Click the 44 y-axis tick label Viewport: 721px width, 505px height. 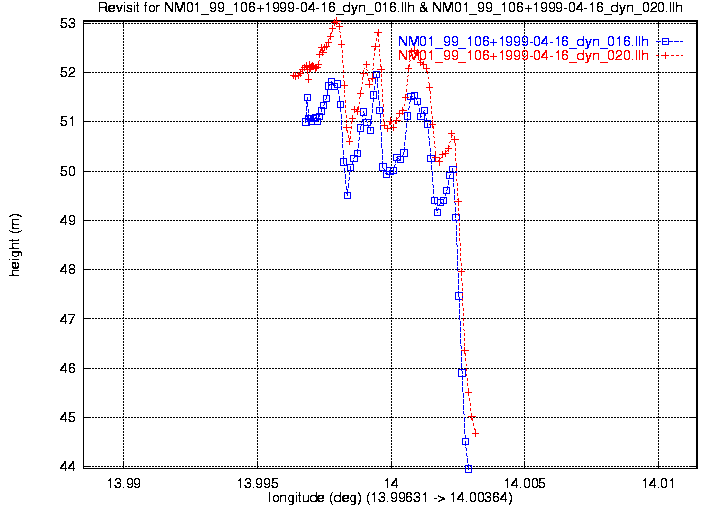click(x=68, y=467)
